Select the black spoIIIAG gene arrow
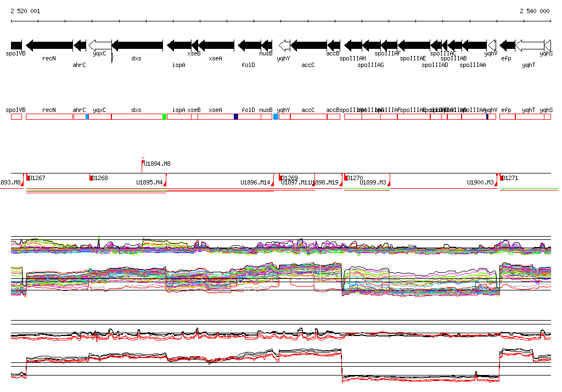The image size is (562, 392). point(372,45)
